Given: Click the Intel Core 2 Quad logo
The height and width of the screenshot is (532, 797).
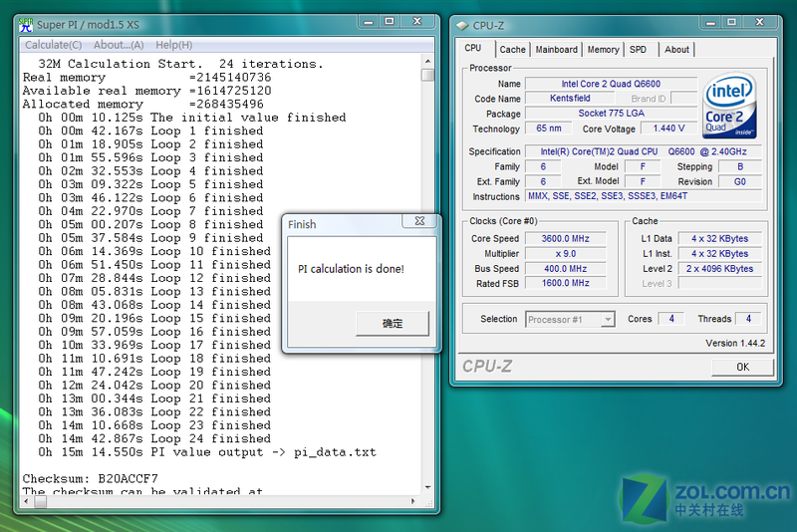Looking at the screenshot, I should pyautogui.click(x=729, y=107).
